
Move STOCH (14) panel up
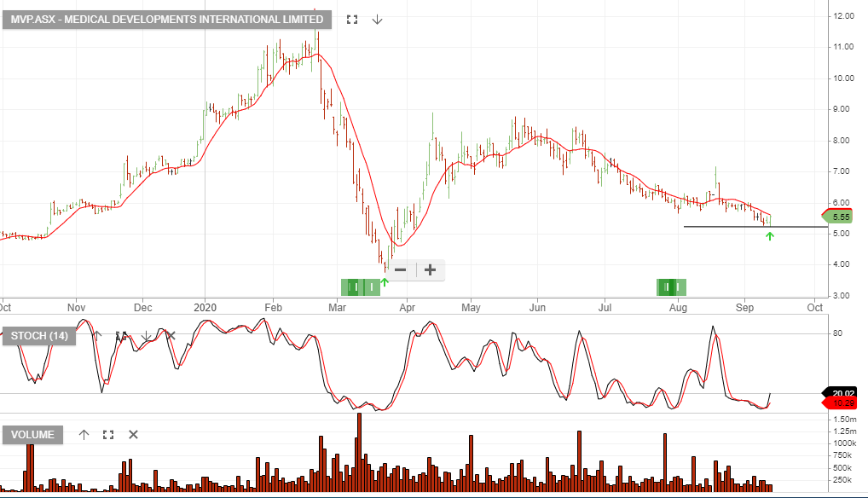click(x=97, y=335)
